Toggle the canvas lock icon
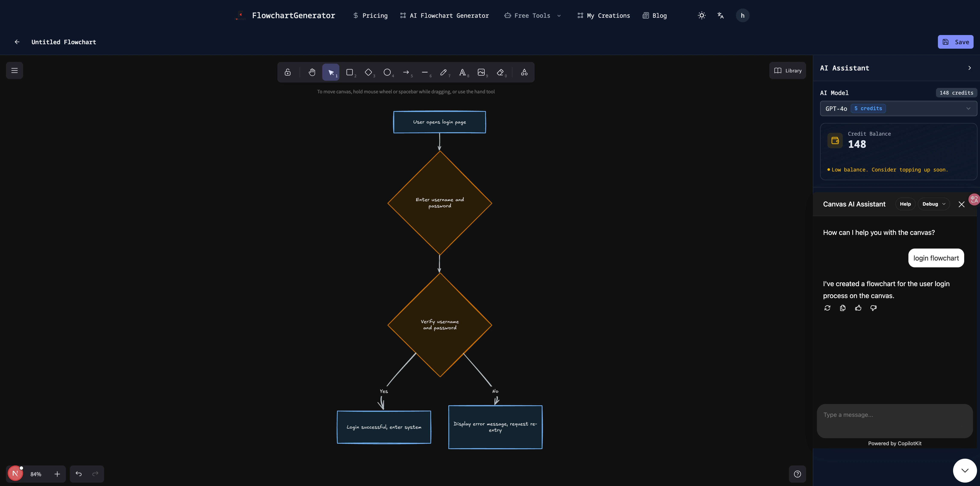 288,72
